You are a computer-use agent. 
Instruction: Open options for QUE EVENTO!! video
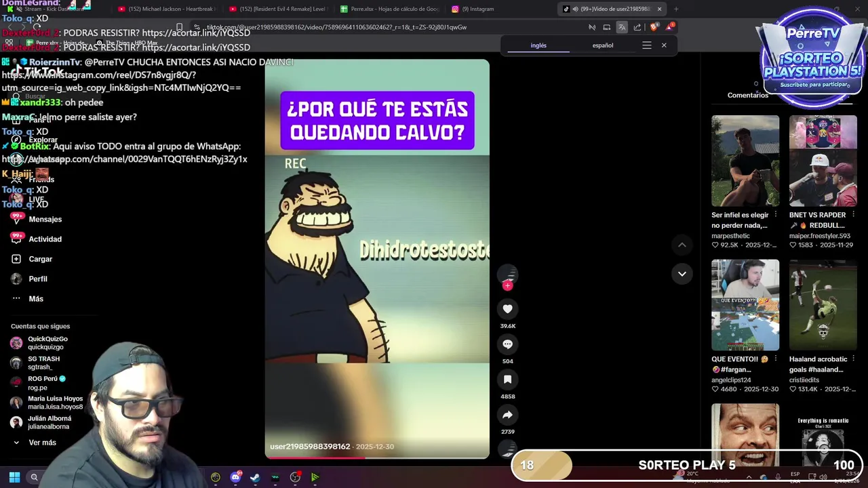[x=776, y=359]
